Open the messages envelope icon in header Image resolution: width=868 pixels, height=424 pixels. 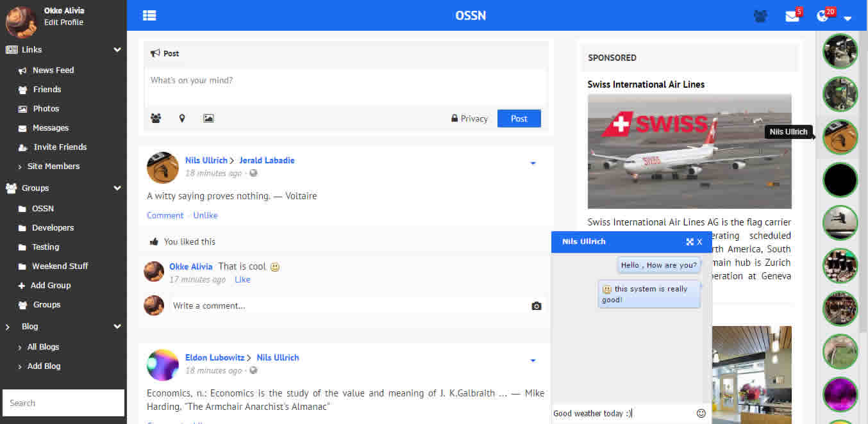(792, 17)
